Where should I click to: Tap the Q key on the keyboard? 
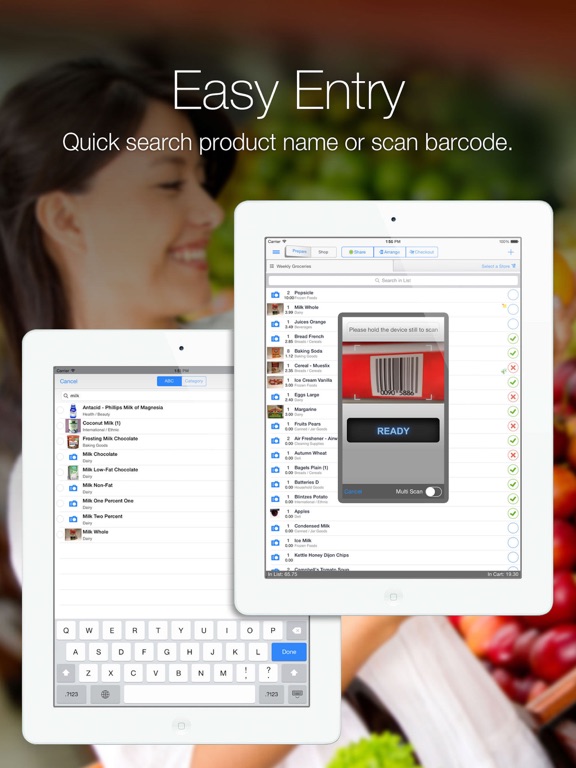click(66, 630)
